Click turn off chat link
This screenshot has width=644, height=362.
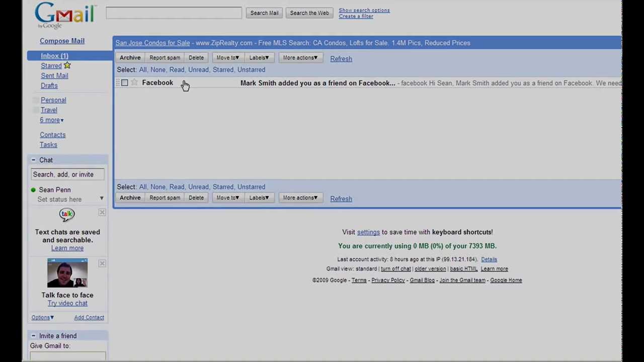point(395,269)
